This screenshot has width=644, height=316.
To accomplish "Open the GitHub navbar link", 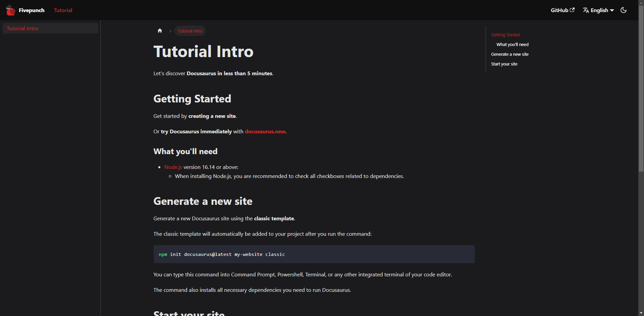I will coord(562,10).
